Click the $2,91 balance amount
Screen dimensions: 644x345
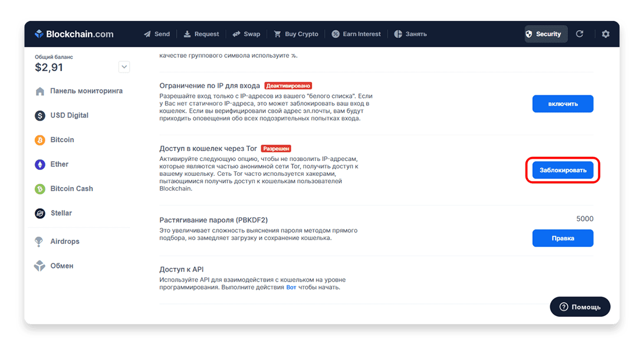49,67
